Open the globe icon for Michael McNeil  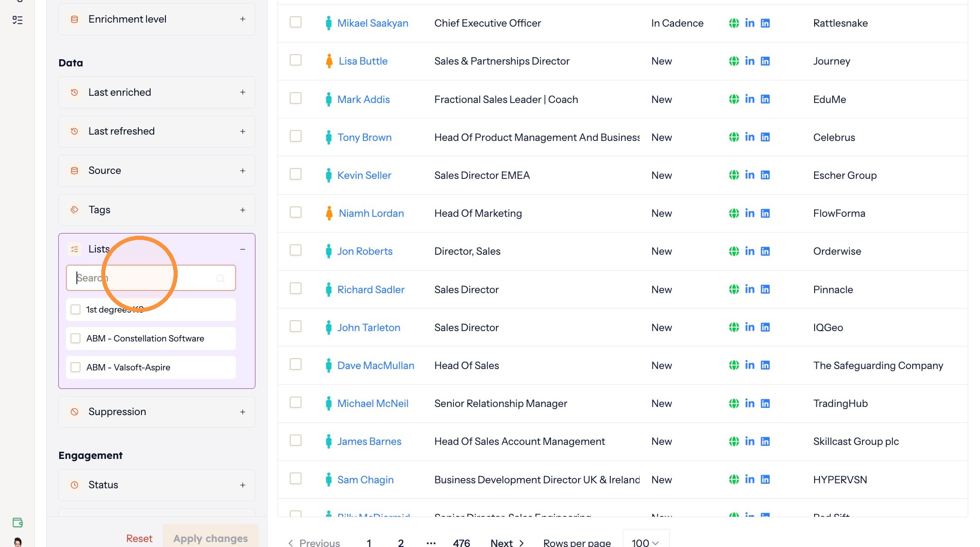734,403
